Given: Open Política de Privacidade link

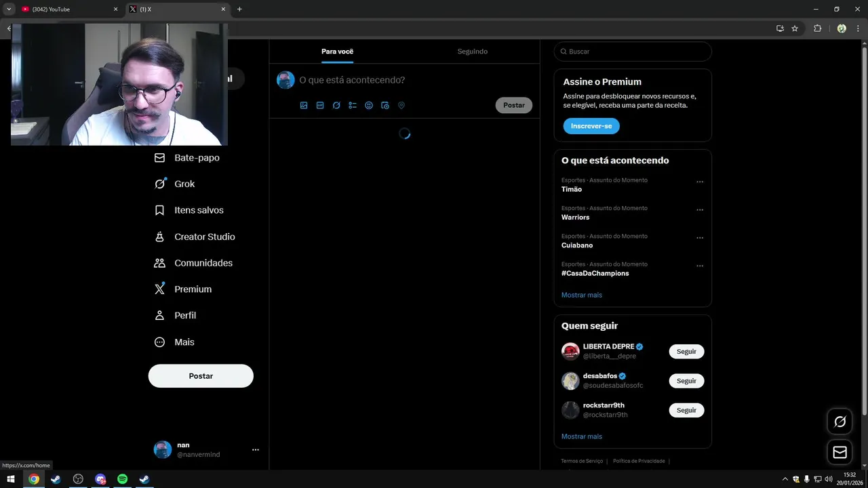Looking at the screenshot, I should pyautogui.click(x=639, y=461).
